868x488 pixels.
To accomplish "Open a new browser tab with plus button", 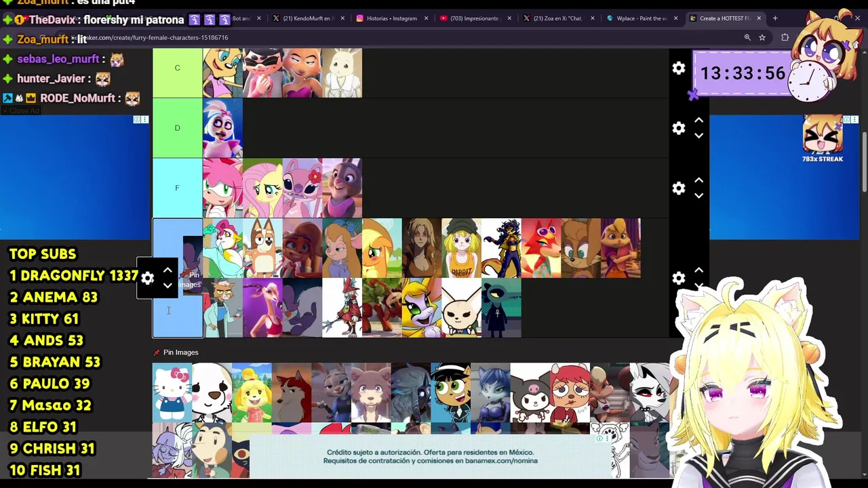I will [x=775, y=18].
